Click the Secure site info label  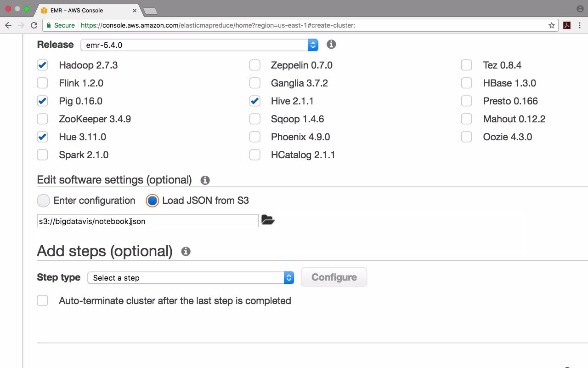pyautogui.click(x=60, y=25)
